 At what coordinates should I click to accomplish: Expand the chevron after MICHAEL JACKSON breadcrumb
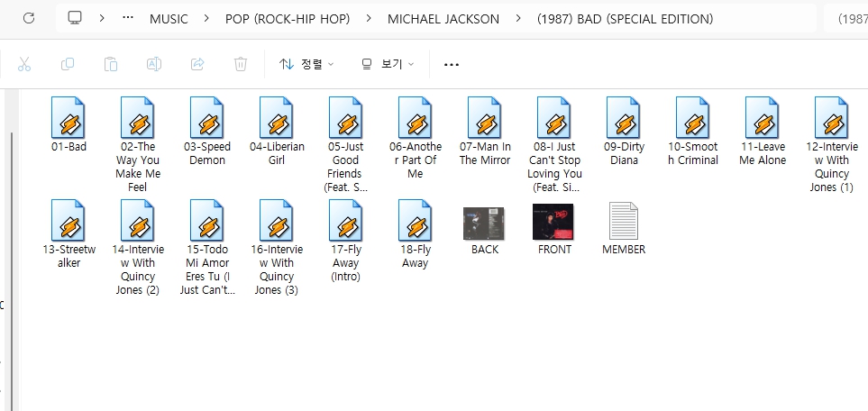(518, 19)
